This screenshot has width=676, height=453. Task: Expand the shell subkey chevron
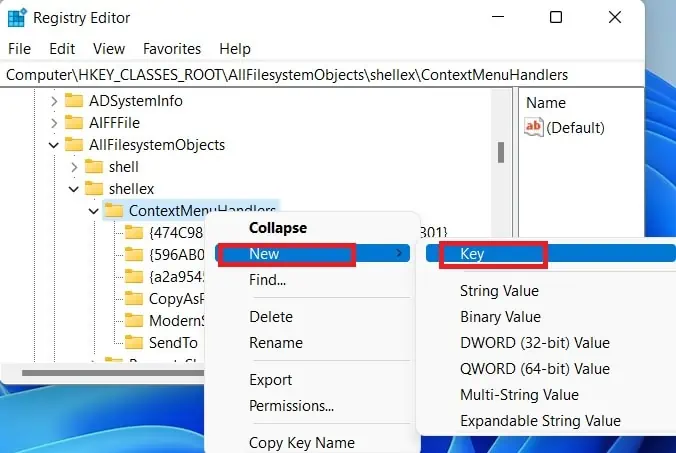point(74,167)
